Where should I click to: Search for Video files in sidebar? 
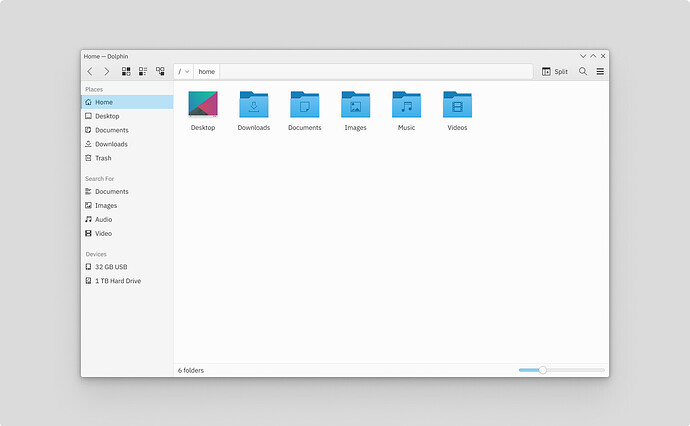pos(103,233)
